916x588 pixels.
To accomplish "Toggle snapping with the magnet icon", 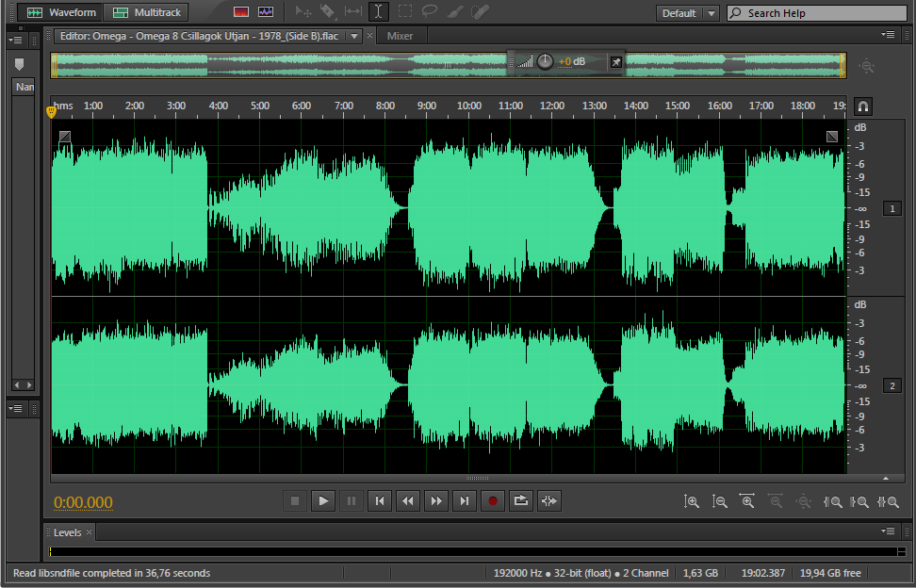I will (x=863, y=106).
